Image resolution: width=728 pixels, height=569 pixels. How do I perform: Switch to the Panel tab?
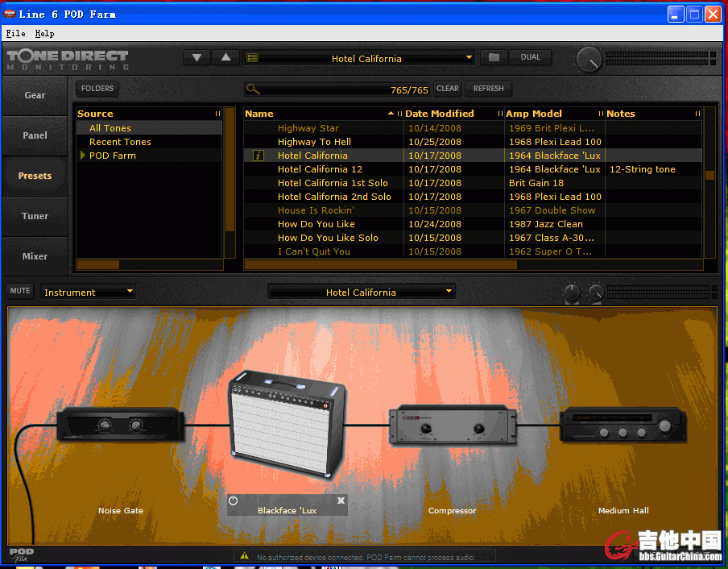click(35, 135)
